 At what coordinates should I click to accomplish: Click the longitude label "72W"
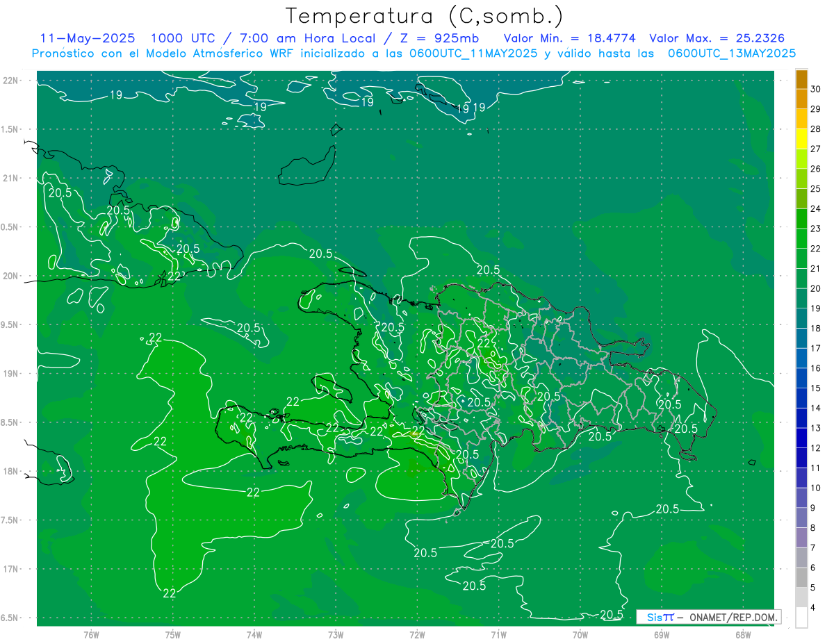click(417, 635)
